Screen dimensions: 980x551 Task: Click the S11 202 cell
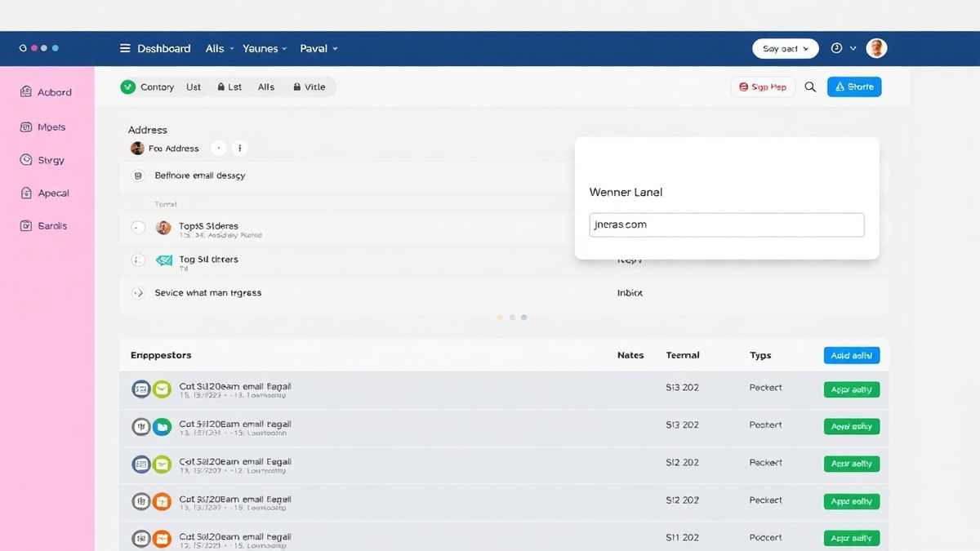coord(683,538)
